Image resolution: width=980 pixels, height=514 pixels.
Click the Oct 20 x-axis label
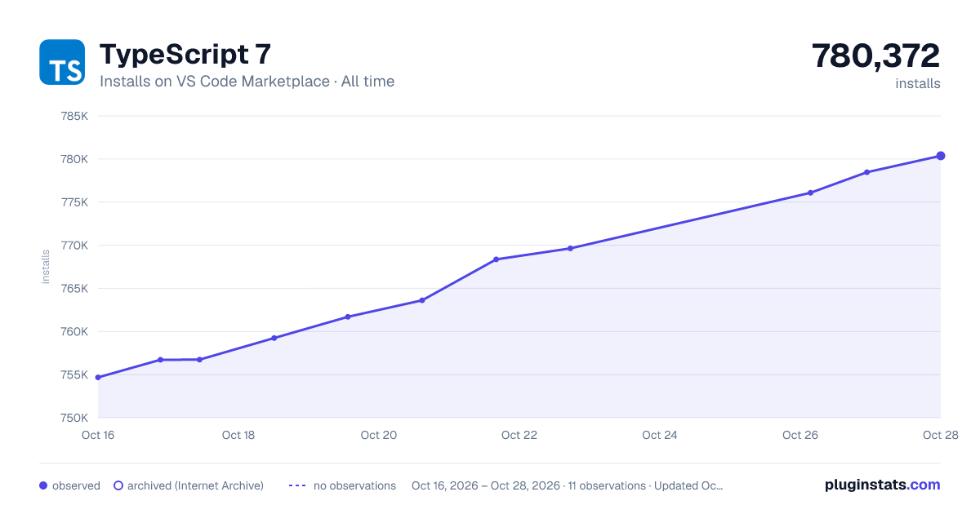379,435
